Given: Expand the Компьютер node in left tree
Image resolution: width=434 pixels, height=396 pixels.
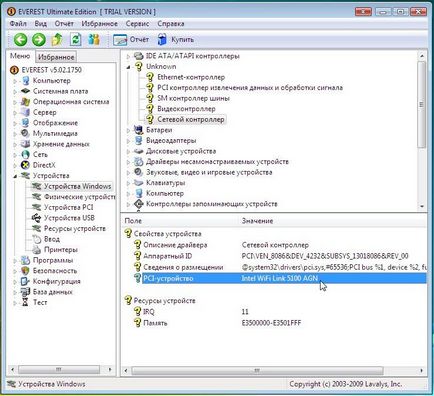Looking at the screenshot, I should (x=15, y=81).
